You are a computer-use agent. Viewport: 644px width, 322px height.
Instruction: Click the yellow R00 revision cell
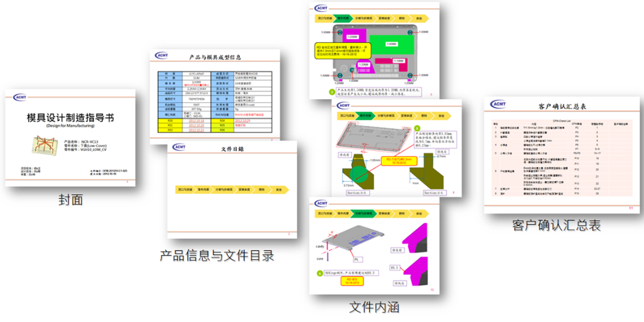pyautogui.click(x=170, y=121)
